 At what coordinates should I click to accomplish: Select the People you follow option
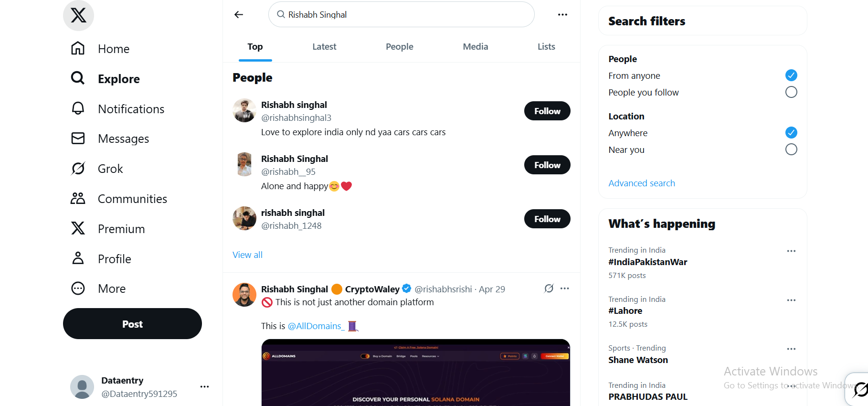(x=791, y=92)
